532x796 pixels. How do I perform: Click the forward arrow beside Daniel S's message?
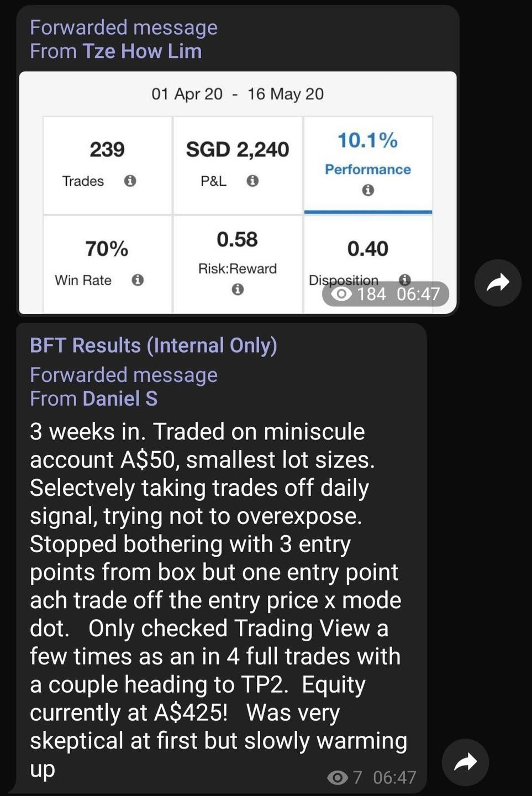click(465, 762)
